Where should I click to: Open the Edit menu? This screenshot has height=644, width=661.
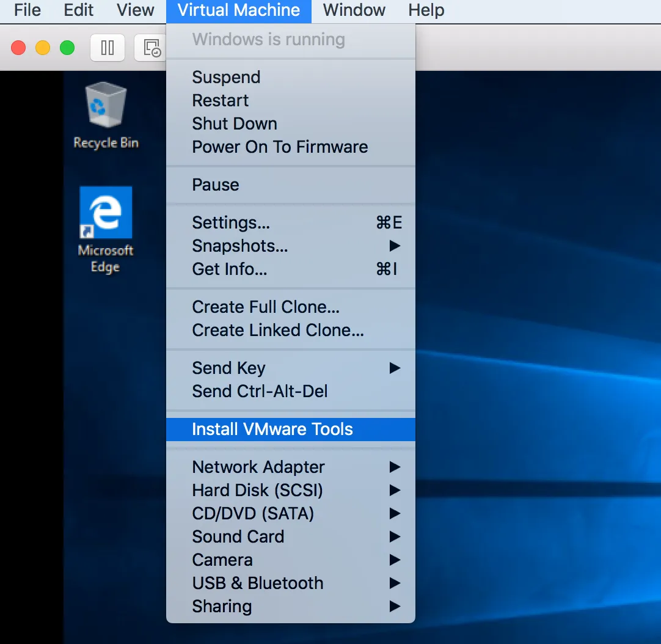tap(78, 10)
